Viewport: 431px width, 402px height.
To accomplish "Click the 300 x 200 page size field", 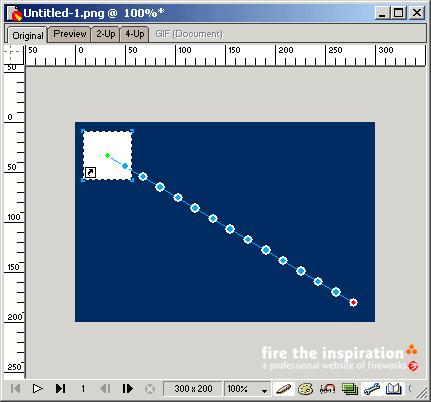I will tap(193, 389).
